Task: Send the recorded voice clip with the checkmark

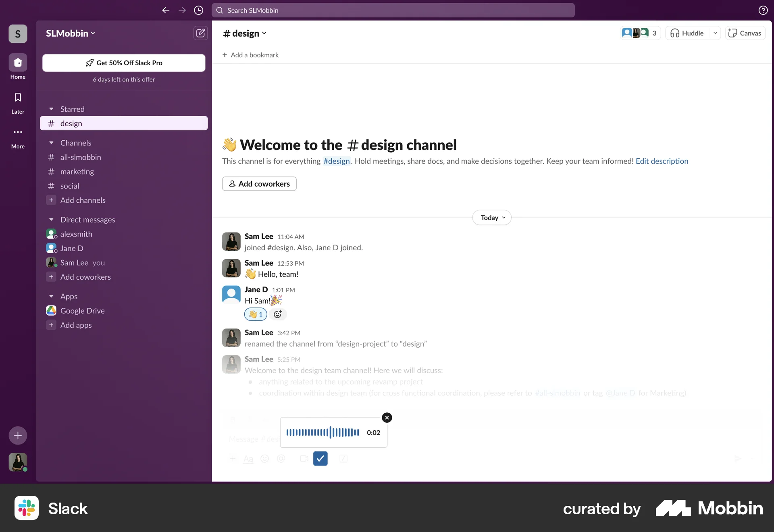Action: pos(320,459)
